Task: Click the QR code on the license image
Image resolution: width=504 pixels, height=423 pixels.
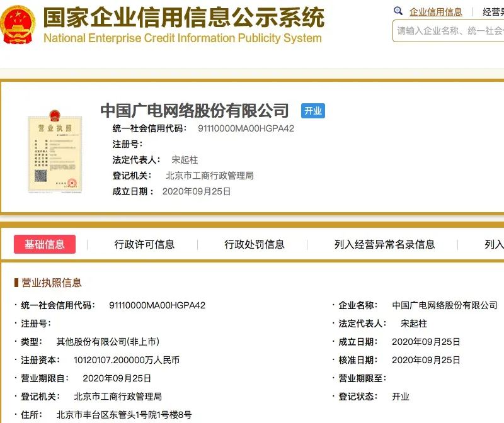Action: (x=41, y=174)
